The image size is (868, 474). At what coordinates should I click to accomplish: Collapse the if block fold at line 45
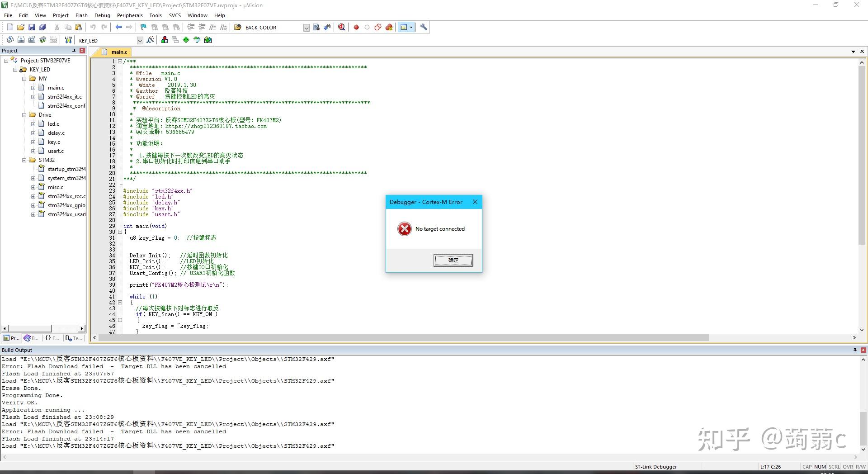point(120,320)
